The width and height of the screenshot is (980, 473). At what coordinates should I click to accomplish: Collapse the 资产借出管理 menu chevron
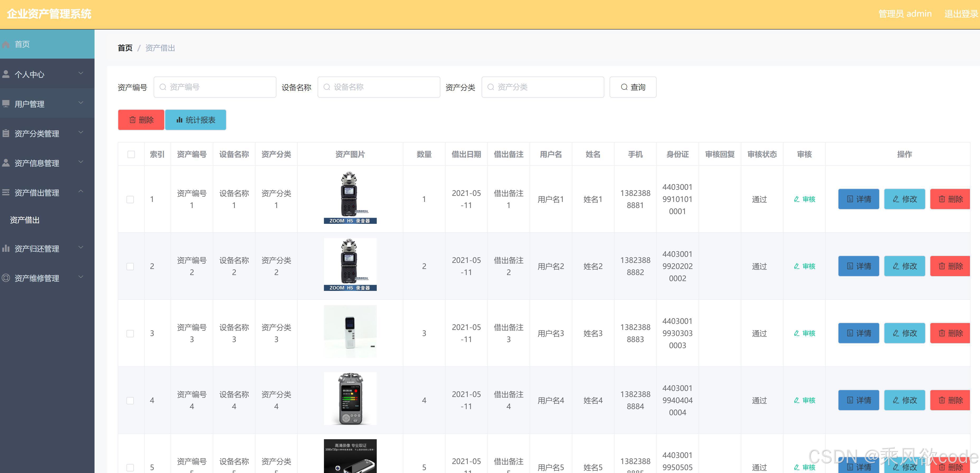pyautogui.click(x=81, y=191)
